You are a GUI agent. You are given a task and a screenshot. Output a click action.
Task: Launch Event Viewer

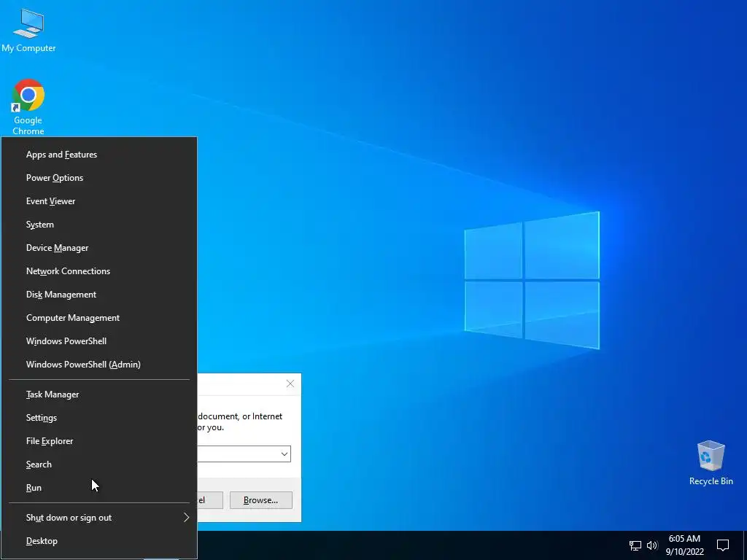[99, 201]
